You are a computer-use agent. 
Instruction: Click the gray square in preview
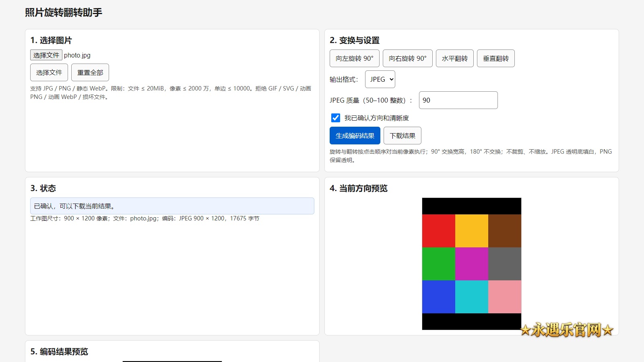tap(505, 264)
